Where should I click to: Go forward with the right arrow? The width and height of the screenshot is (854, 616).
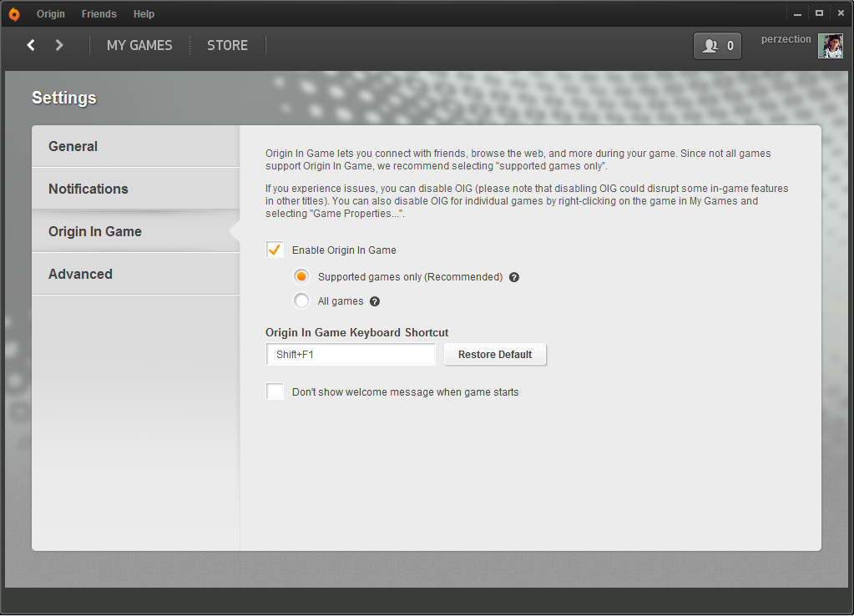(59, 45)
